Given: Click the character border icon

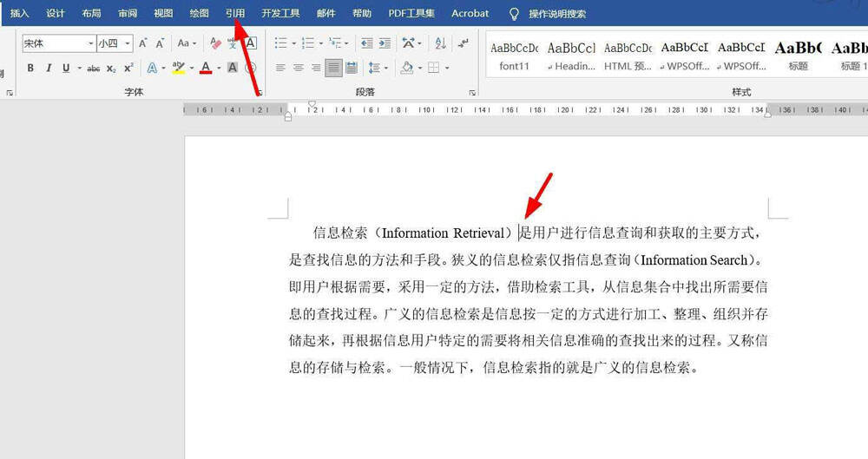Looking at the screenshot, I should point(251,43).
